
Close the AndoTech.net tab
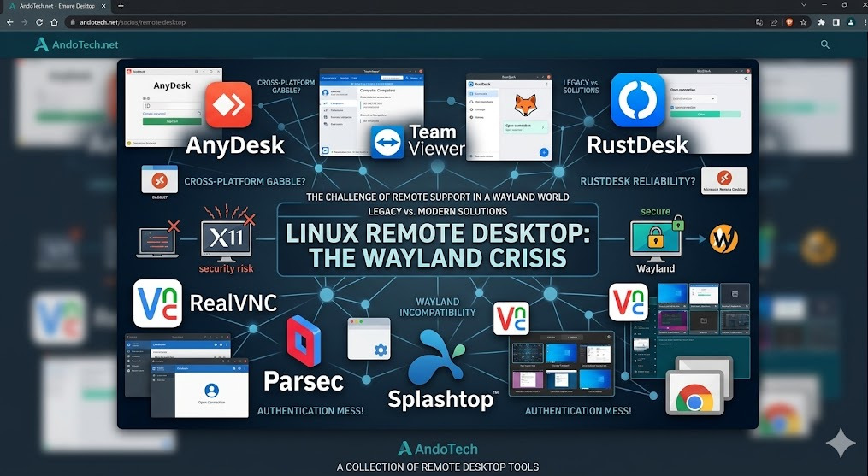103,6
